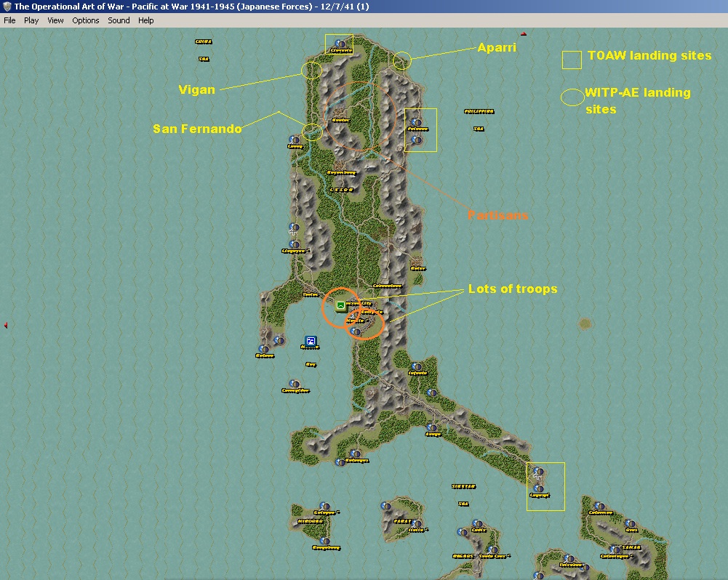This screenshot has height=580, width=728.
Task: Click the CHINA SEA label at upper left
Action: coord(204,50)
